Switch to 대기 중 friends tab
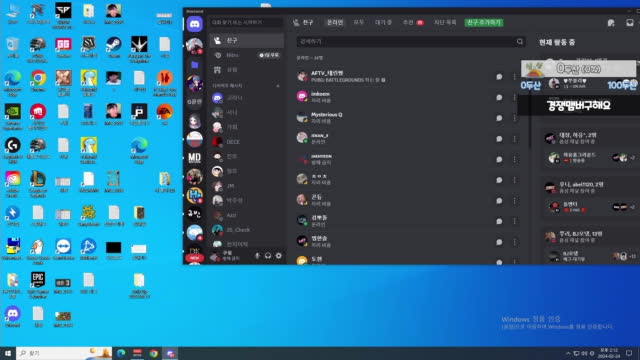 pyautogui.click(x=383, y=22)
